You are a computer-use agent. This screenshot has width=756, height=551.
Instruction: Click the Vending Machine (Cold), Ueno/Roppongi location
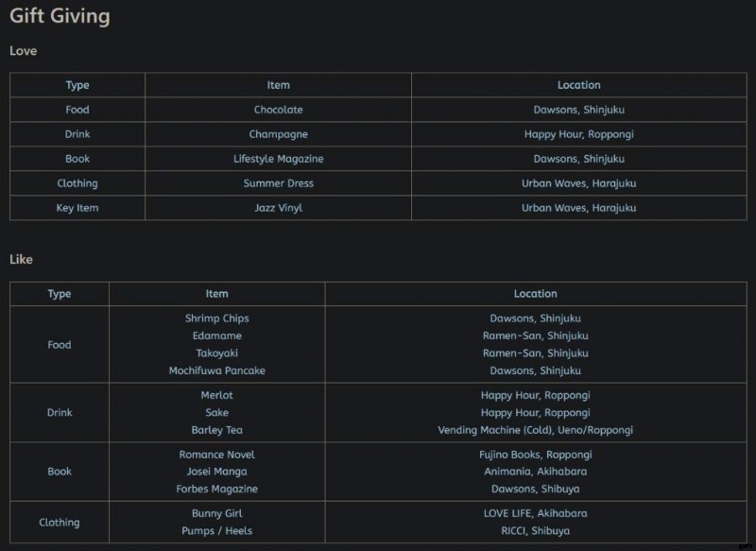coord(535,430)
